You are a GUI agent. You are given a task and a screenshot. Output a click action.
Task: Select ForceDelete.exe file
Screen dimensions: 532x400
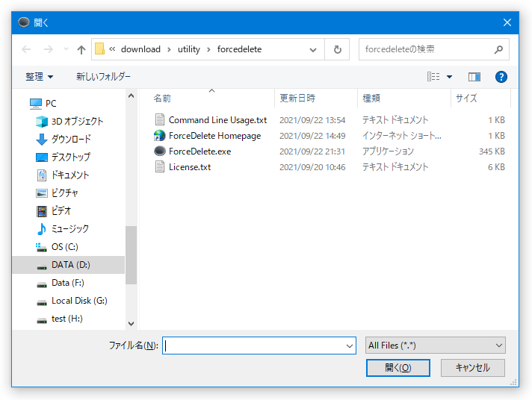[x=199, y=151]
